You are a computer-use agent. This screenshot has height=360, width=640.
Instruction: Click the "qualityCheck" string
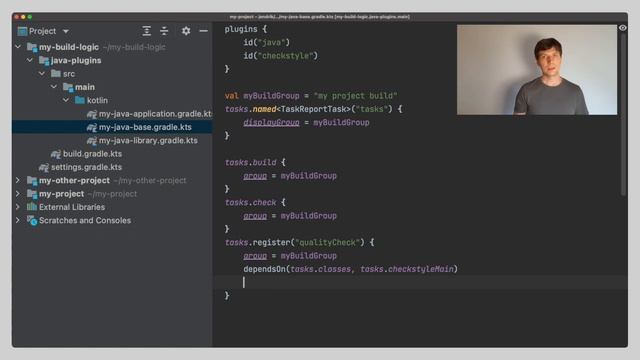pyautogui.click(x=327, y=242)
